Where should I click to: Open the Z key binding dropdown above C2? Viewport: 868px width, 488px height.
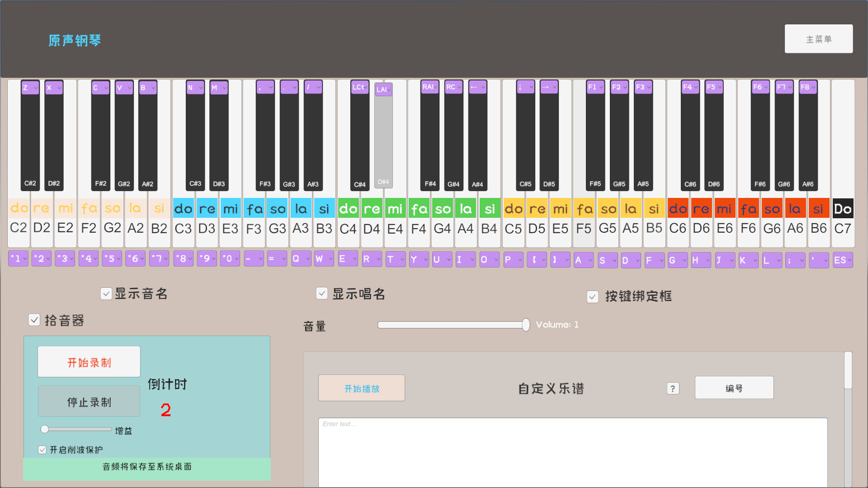(x=29, y=87)
